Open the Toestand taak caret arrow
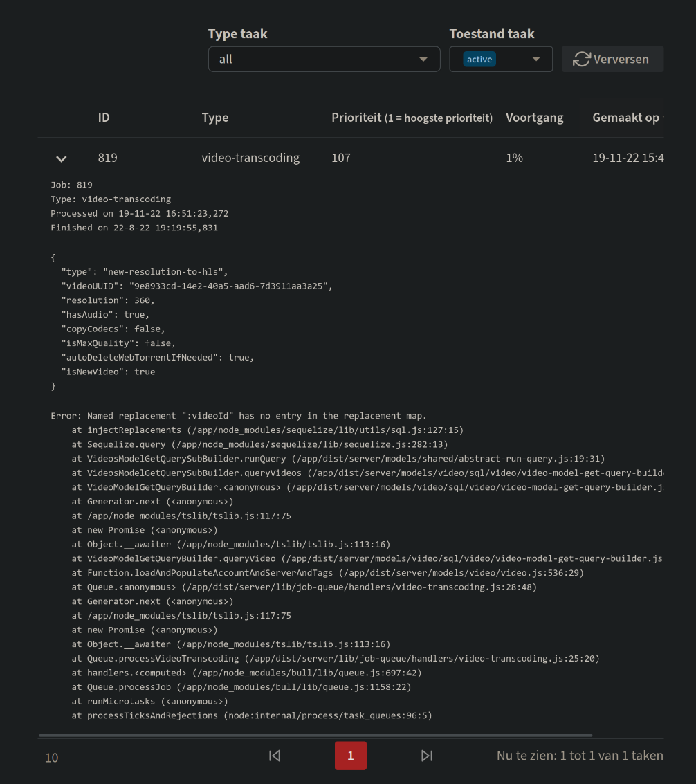The height and width of the screenshot is (784, 696). [x=536, y=60]
